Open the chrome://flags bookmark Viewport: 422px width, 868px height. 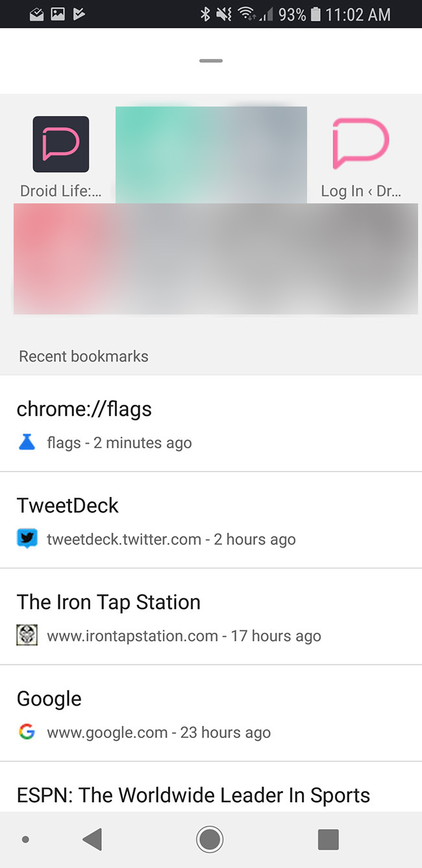(x=84, y=409)
